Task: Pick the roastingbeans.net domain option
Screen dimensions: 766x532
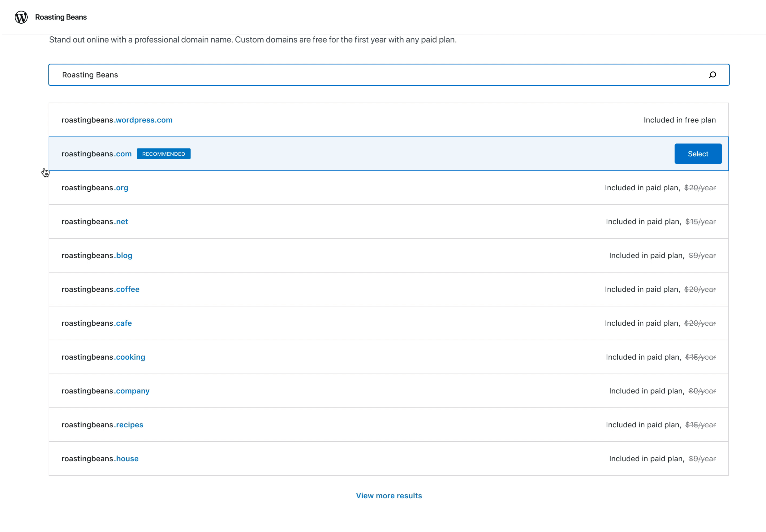Action: [95, 222]
